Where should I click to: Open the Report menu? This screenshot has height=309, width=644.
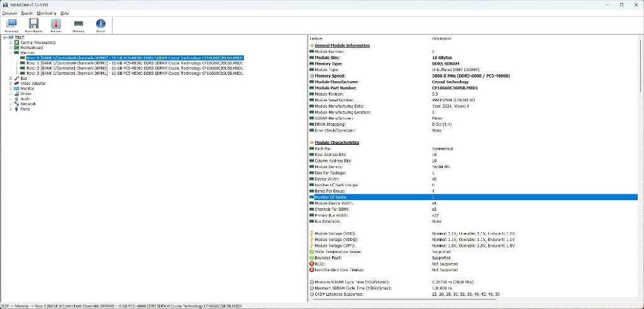pos(27,13)
